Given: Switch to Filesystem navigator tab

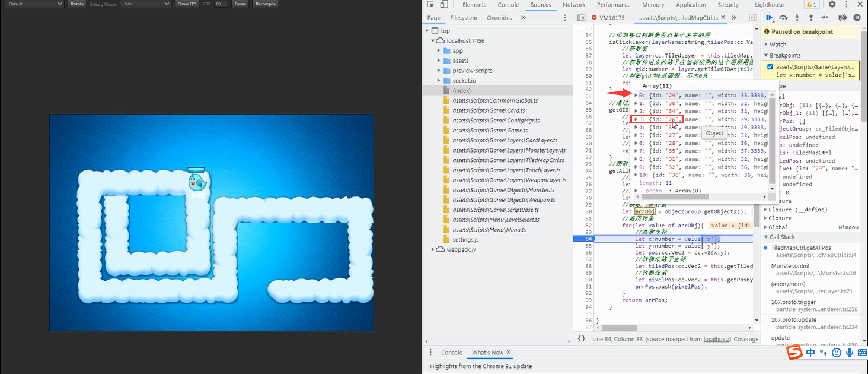Looking at the screenshot, I should point(464,18).
